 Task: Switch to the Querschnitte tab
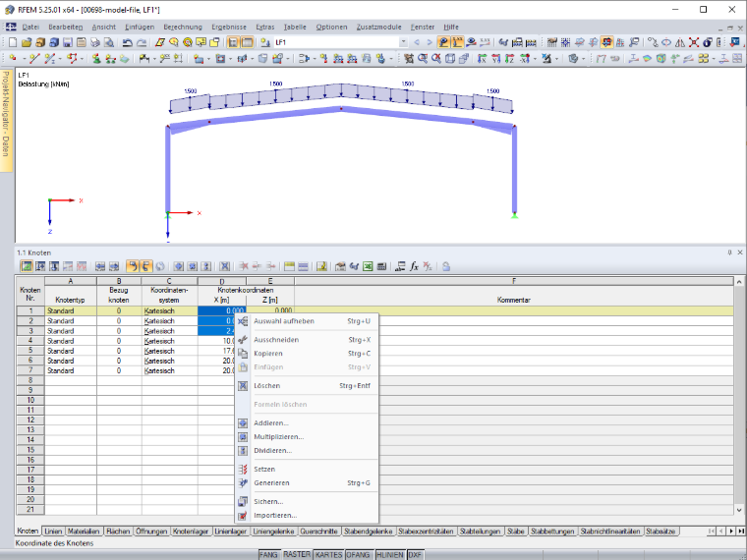(319, 531)
